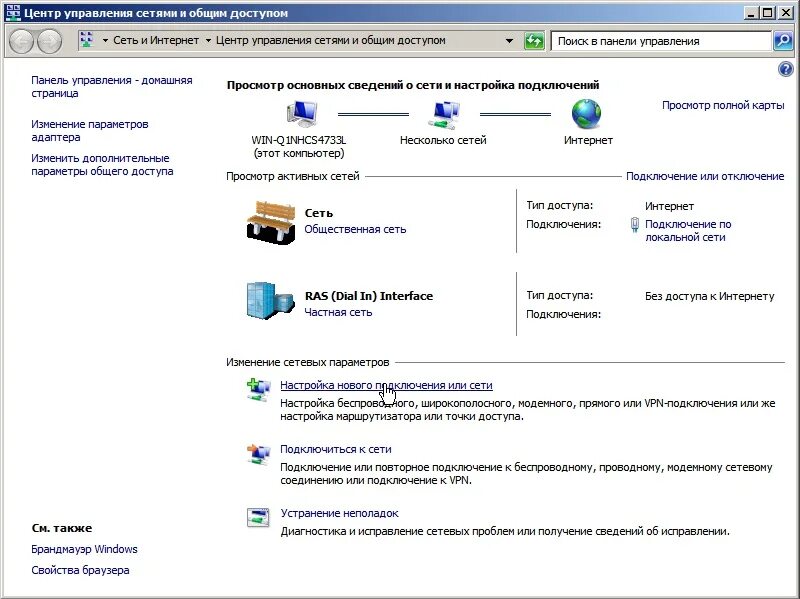Viewport: 800px width, 599px height.
Task: Open 'Панель управления - домашняя страница' link
Action: (x=112, y=87)
